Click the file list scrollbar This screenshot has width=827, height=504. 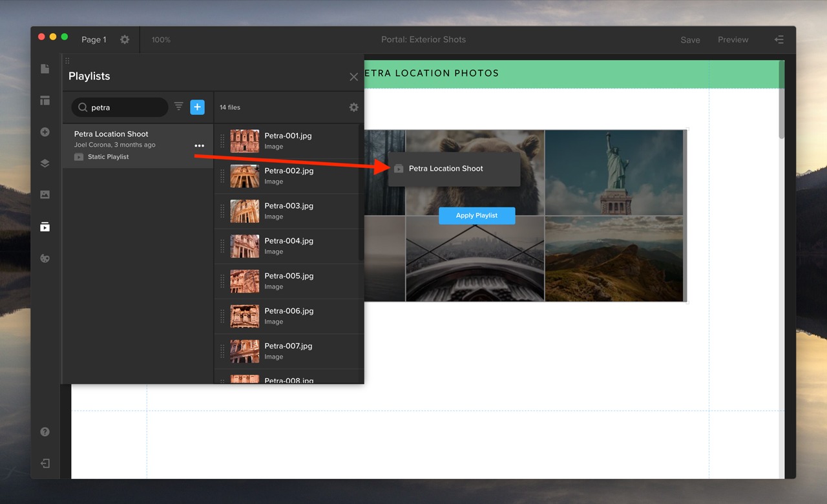point(361,193)
